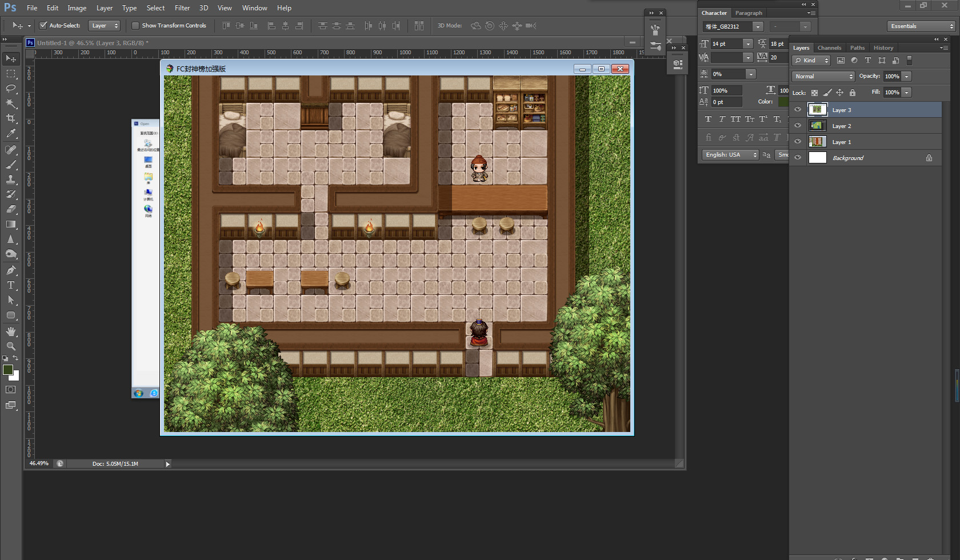
Task: Open Auto-Select Layer dropdown
Action: coord(105,26)
